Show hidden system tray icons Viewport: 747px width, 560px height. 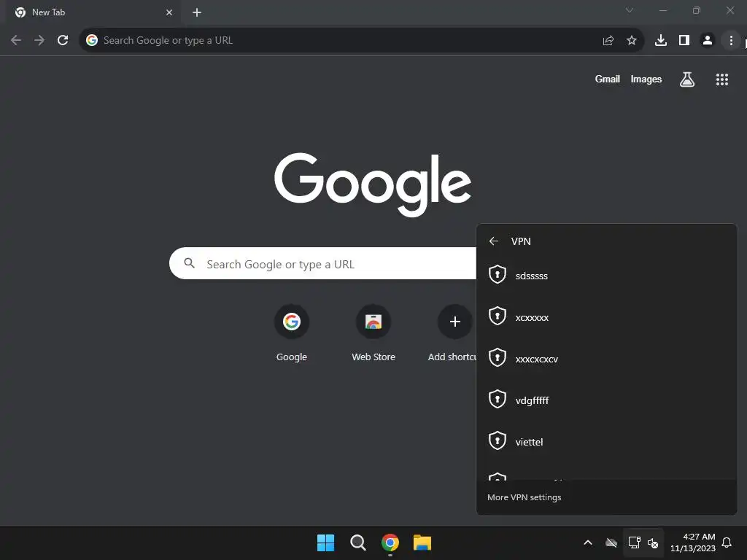coord(588,542)
